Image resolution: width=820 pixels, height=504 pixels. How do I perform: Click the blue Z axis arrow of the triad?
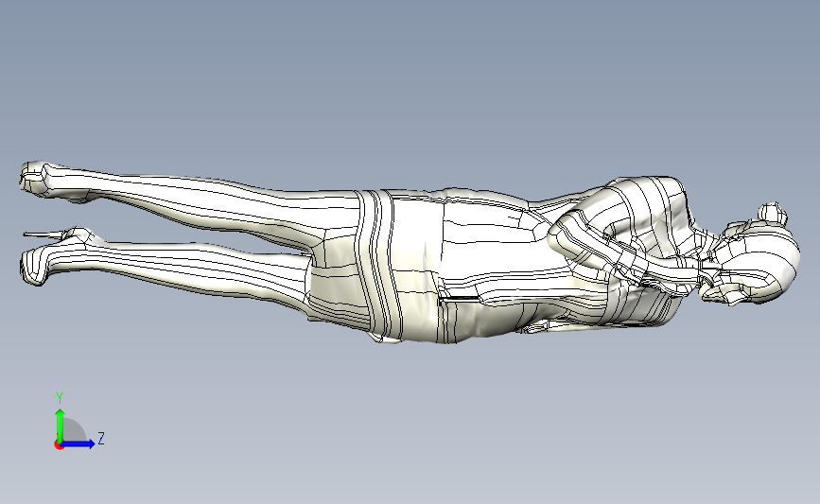click(78, 443)
